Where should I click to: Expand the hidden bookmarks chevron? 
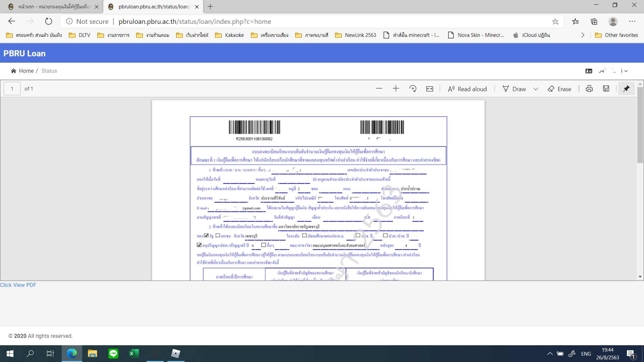pos(583,35)
